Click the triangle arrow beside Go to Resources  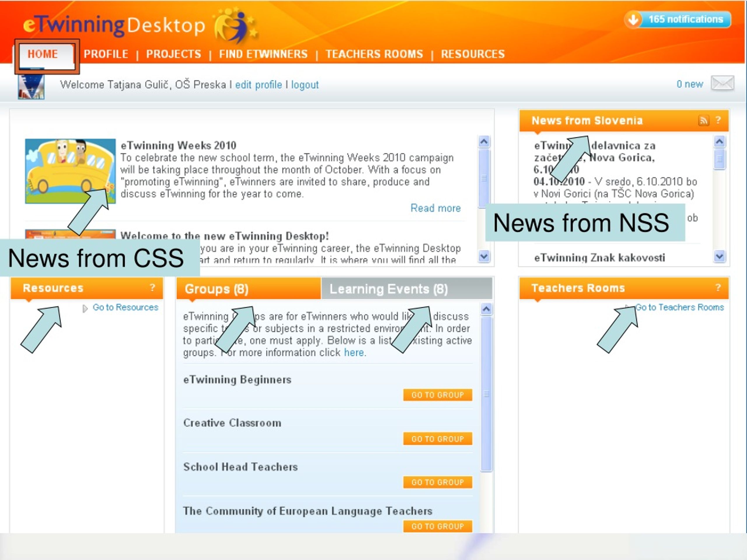click(x=85, y=309)
